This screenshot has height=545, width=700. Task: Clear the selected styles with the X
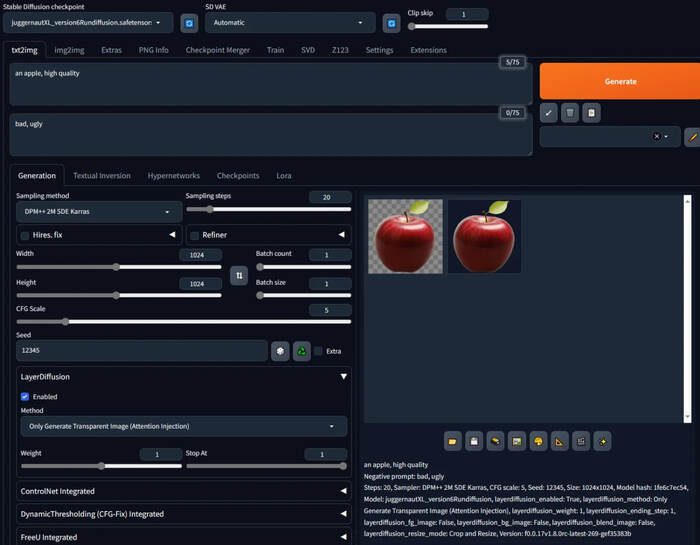tap(656, 137)
